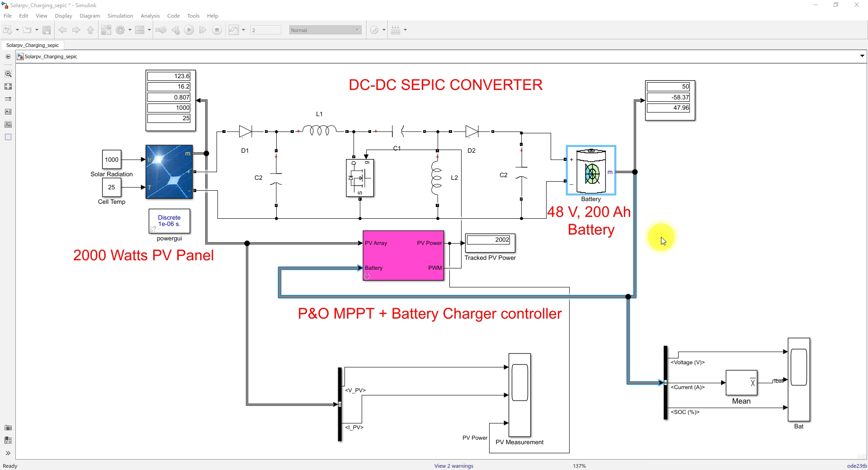Image resolution: width=868 pixels, height=470 pixels.
Task: Click the New Model toolbar icon
Action: coord(8,30)
